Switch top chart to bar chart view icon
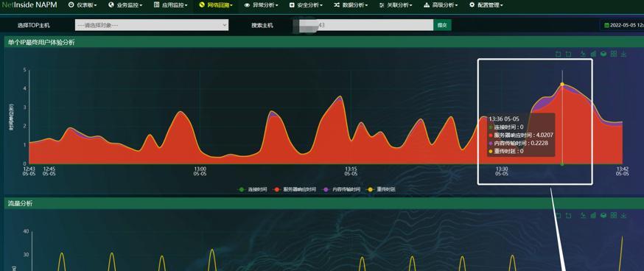The width and height of the screenshot is (644, 271). tap(593, 54)
